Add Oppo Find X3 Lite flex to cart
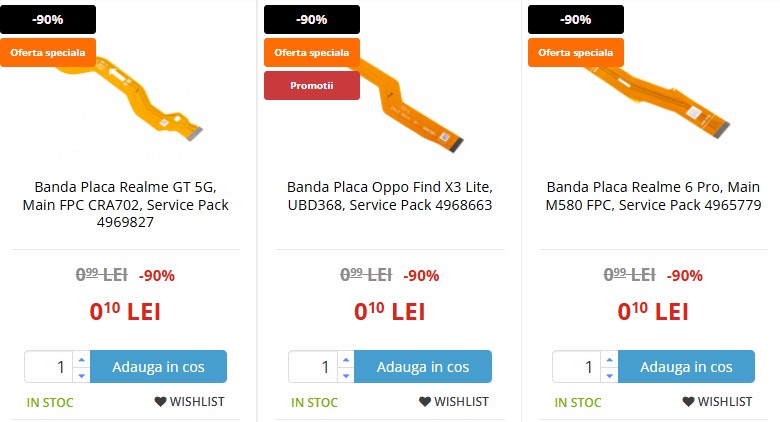Viewport: 780px width, 422px height. coord(422,367)
